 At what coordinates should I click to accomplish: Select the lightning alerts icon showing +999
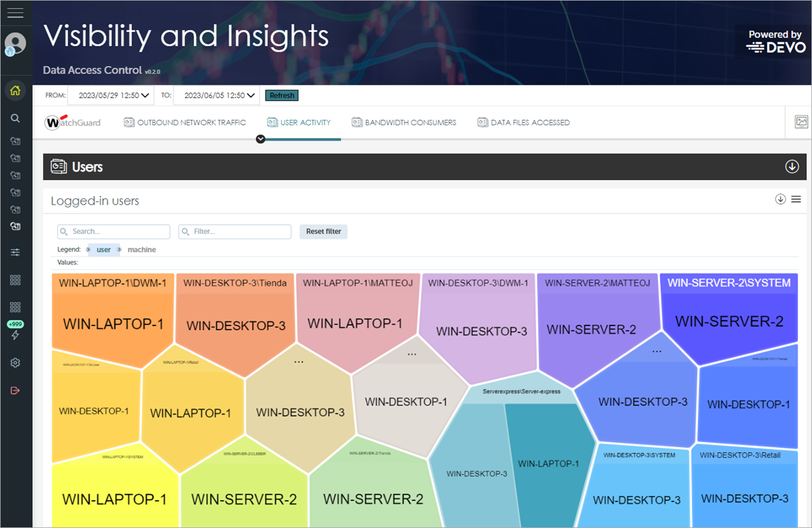coord(15,329)
